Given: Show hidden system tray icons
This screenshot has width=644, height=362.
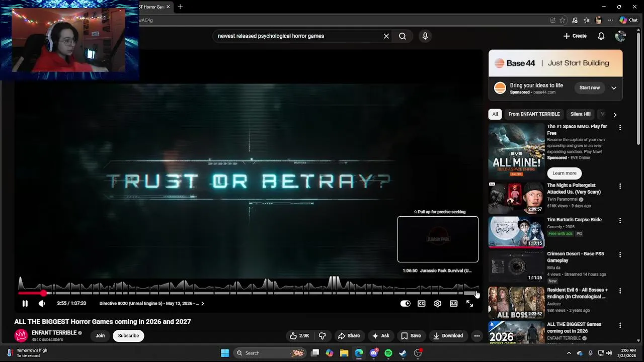Looking at the screenshot, I should tap(569, 353).
